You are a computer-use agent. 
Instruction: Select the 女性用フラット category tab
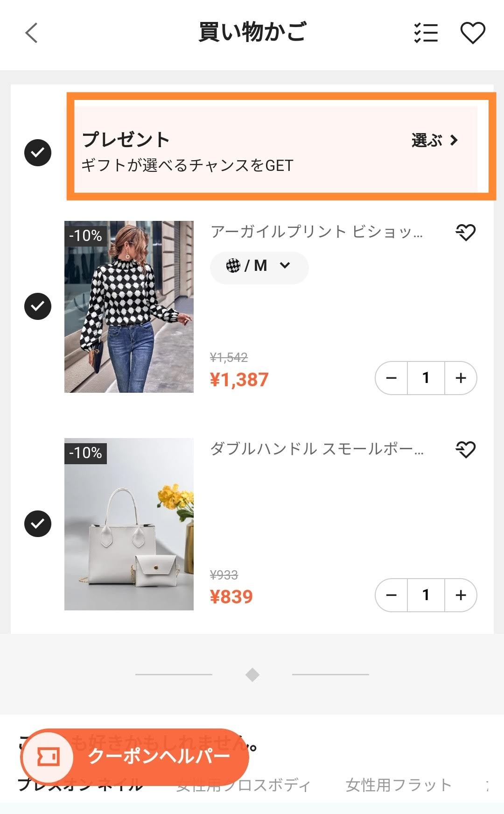(x=399, y=786)
